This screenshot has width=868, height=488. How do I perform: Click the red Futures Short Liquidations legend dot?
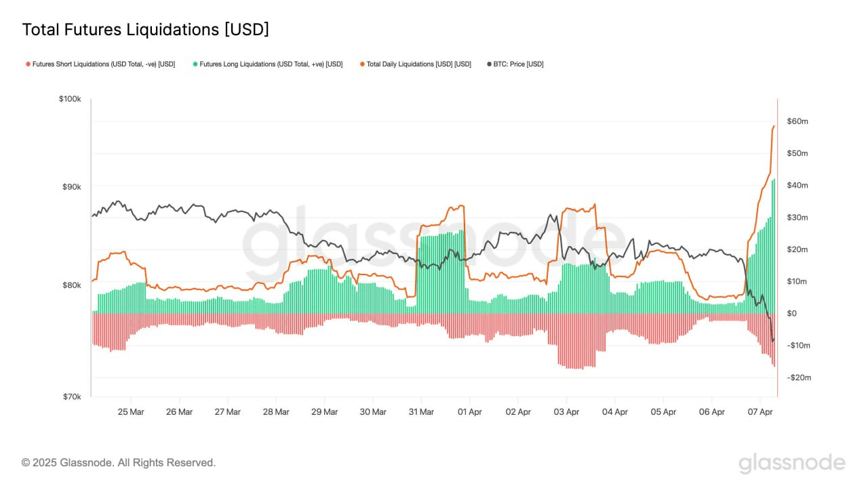coord(28,64)
